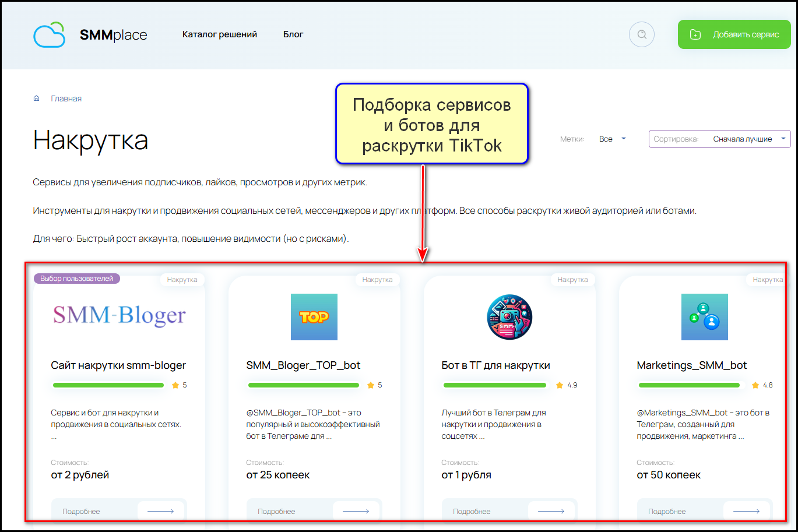Go to Блог menu item
The image size is (798, 532).
[293, 34]
